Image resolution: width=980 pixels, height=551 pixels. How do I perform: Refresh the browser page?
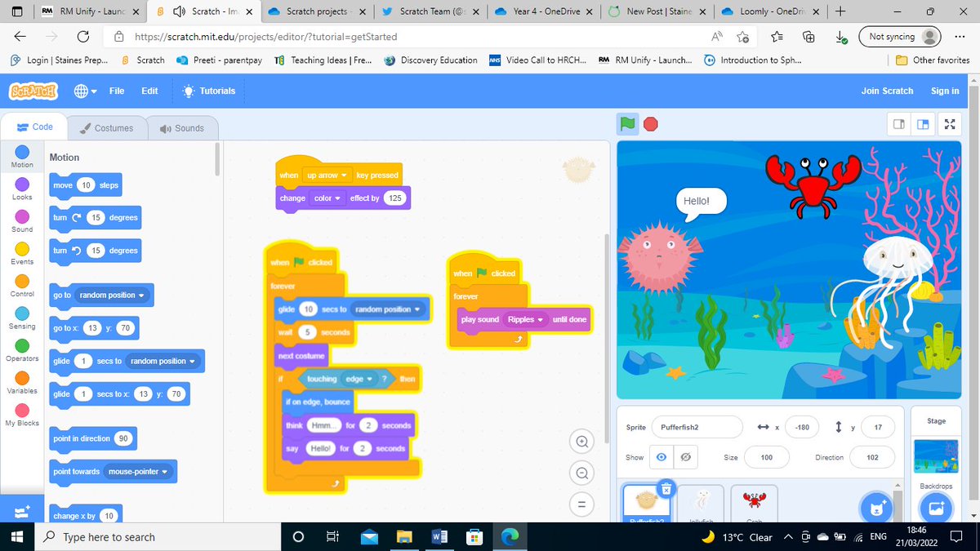coord(82,36)
